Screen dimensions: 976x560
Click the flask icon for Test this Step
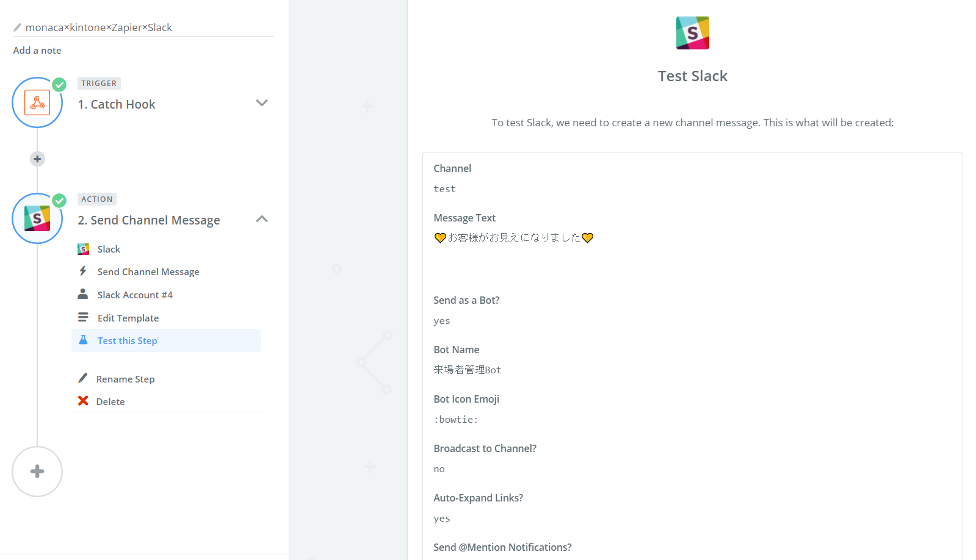click(84, 340)
